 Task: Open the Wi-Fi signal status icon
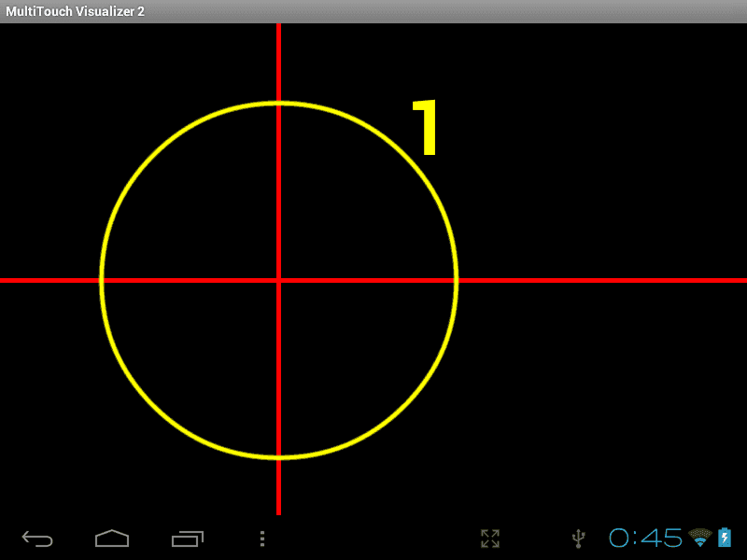point(699,538)
